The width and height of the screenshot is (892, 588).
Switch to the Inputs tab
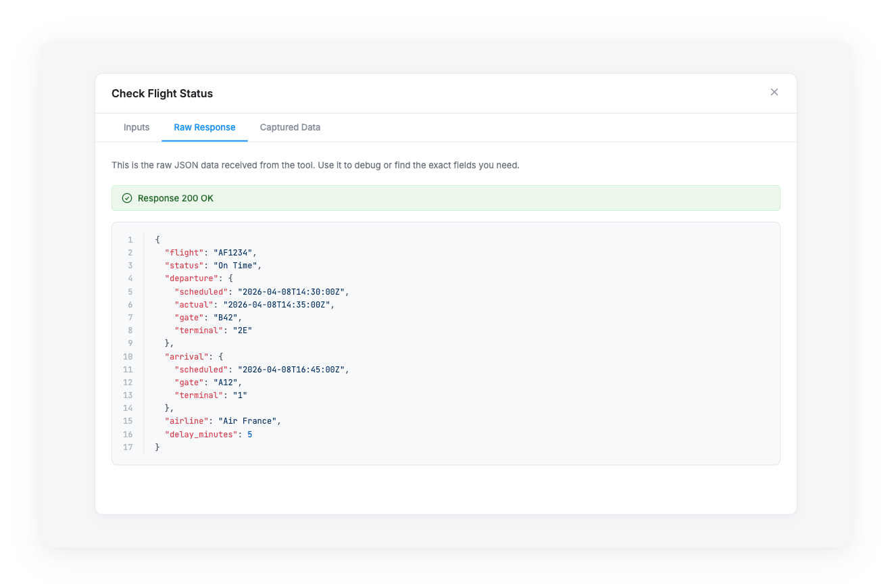[137, 127]
